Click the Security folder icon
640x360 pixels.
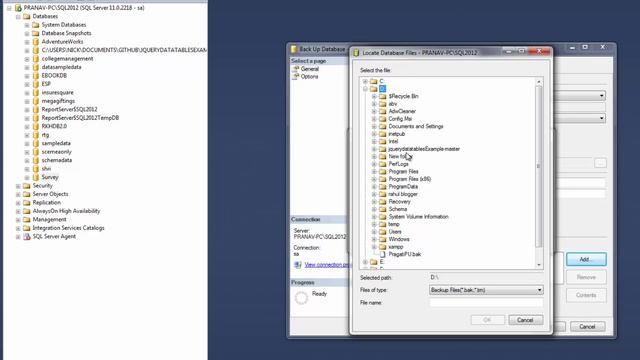pyautogui.click(x=27, y=186)
